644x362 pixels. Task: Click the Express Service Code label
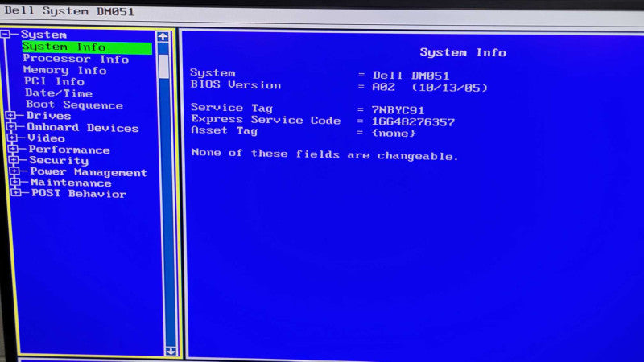(x=266, y=120)
